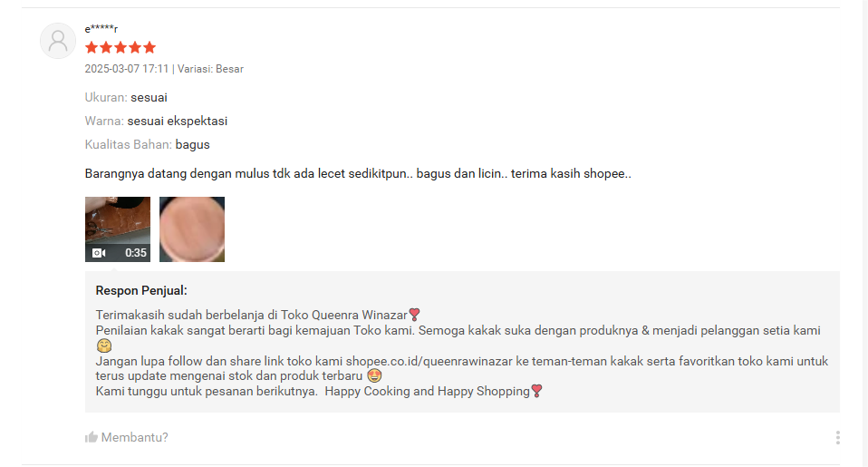
Task: Click the 0:35 video duration label
Action: (x=136, y=253)
